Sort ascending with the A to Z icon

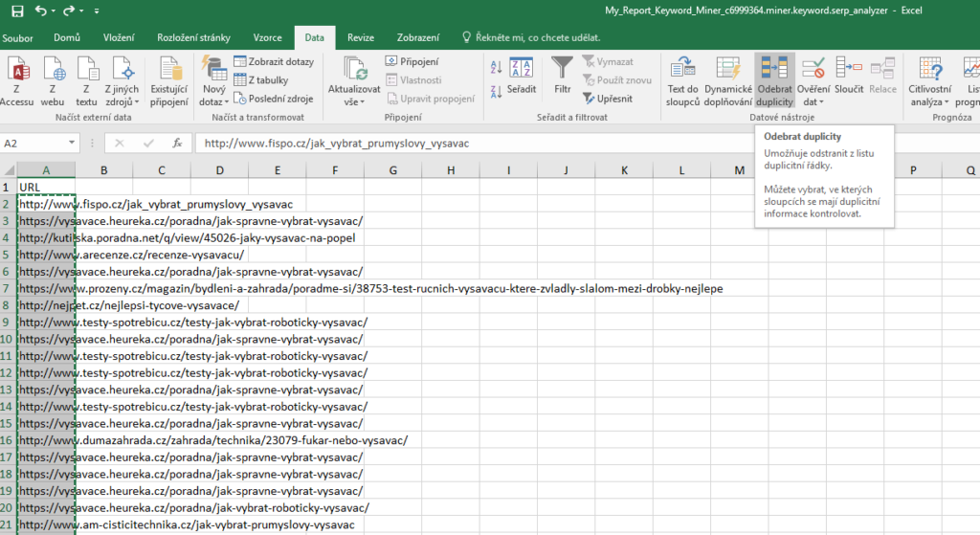click(497, 67)
